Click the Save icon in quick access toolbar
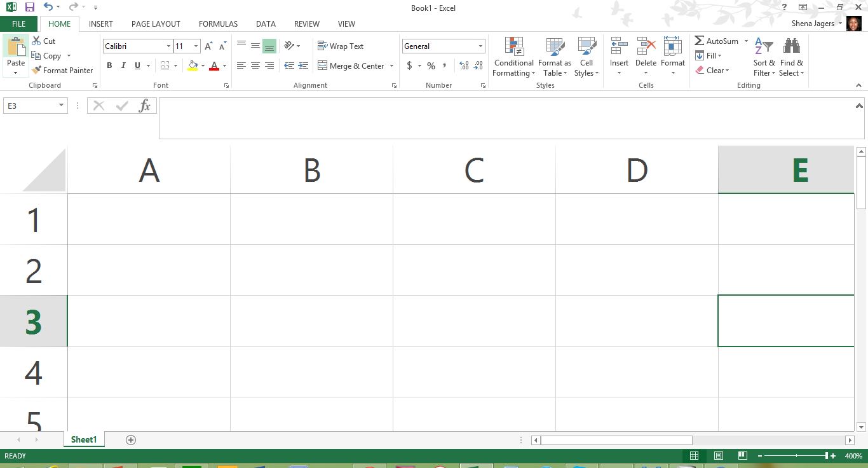Image resolution: width=868 pixels, height=468 pixels. [30, 8]
